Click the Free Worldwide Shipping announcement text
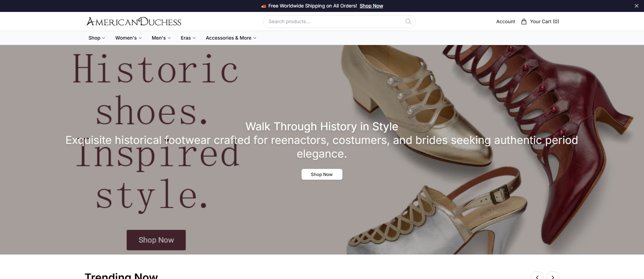The image size is (644, 279). pyautogui.click(x=312, y=6)
